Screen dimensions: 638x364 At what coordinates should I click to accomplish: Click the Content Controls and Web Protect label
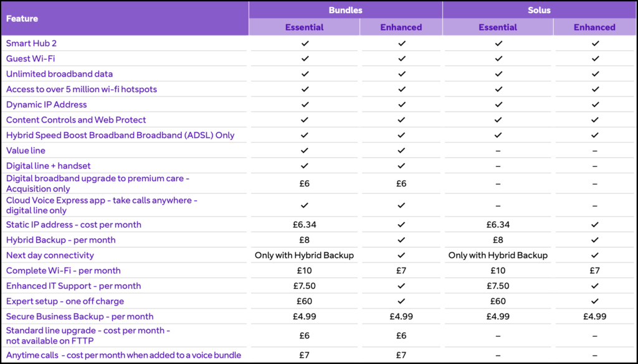tap(76, 119)
